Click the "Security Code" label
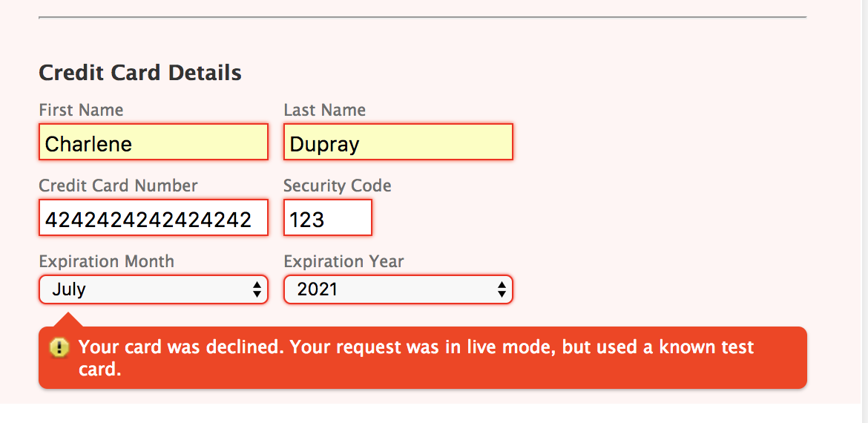 pyautogui.click(x=337, y=186)
